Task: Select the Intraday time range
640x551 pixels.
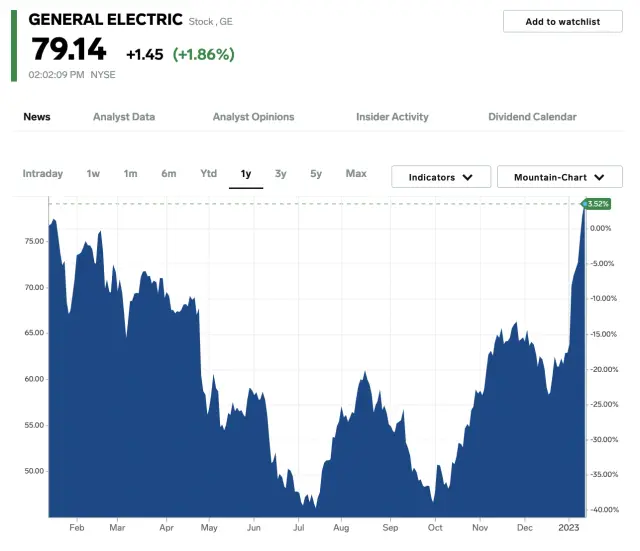Action: (43, 174)
